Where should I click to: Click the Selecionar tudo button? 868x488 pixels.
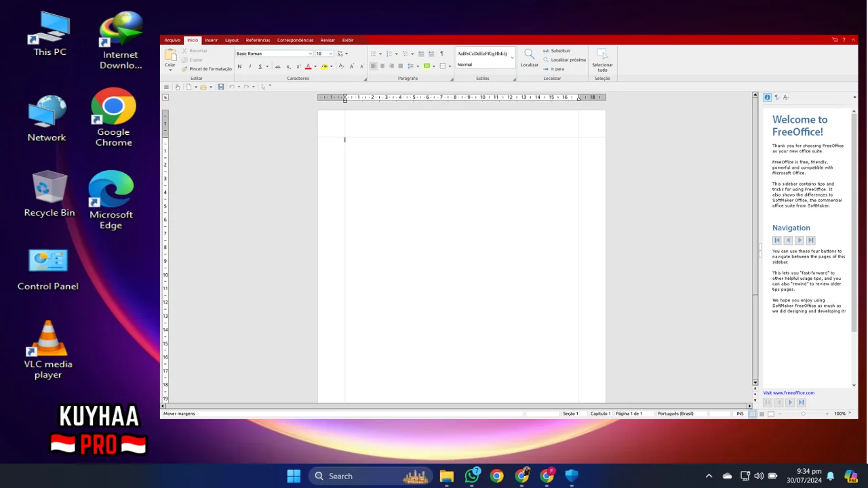pos(602,60)
